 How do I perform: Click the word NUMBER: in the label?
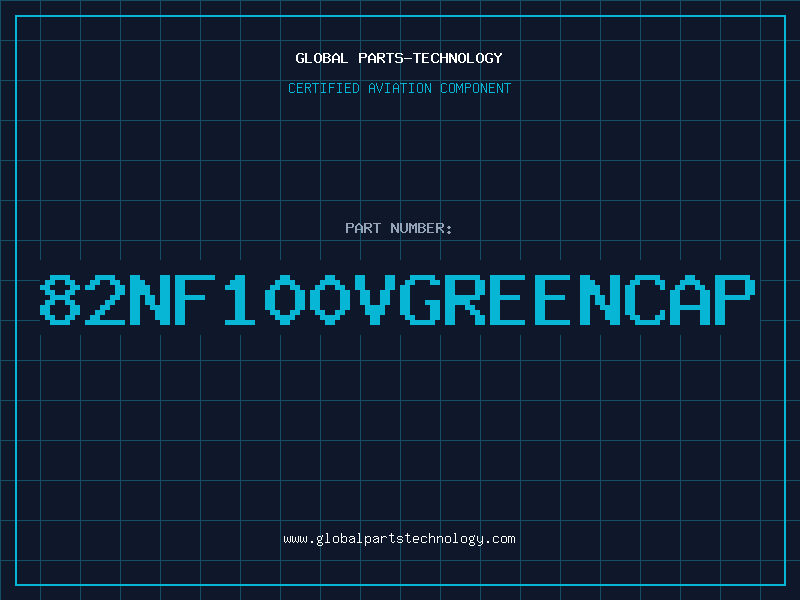click(419, 228)
